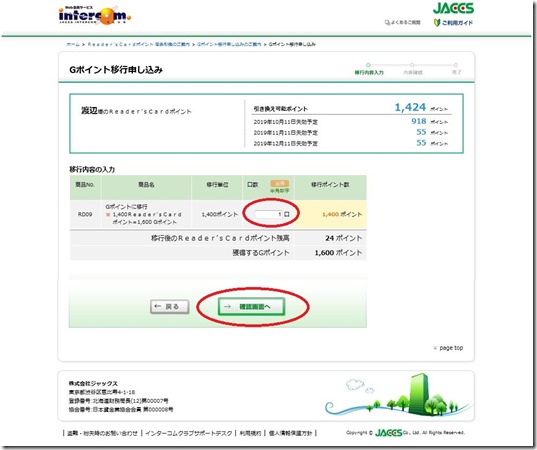Click the JACCS logo in the footer copyright

point(389,433)
